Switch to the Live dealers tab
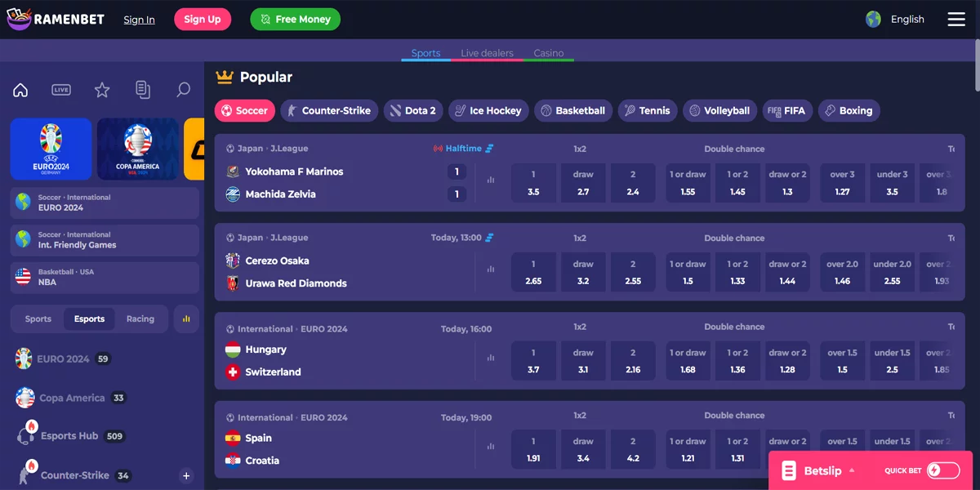Image resolution: width=980 pixels, height=490 pixels. tap(487, 53)
